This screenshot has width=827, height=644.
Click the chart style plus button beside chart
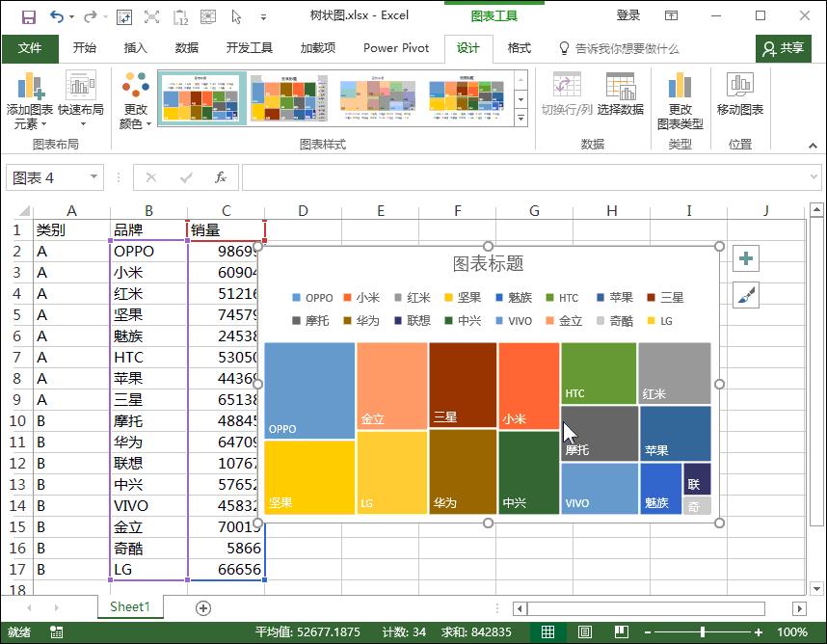point(745,258)
